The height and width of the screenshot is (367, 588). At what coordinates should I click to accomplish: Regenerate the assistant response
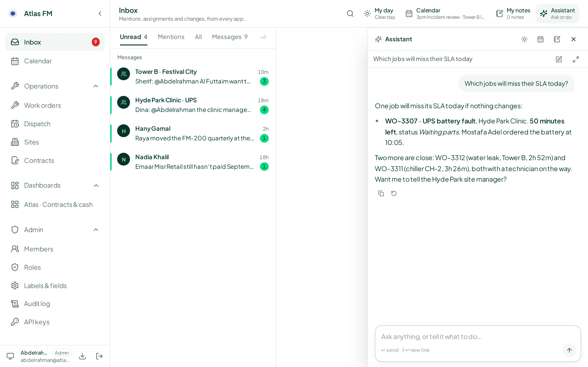[394, 193]
